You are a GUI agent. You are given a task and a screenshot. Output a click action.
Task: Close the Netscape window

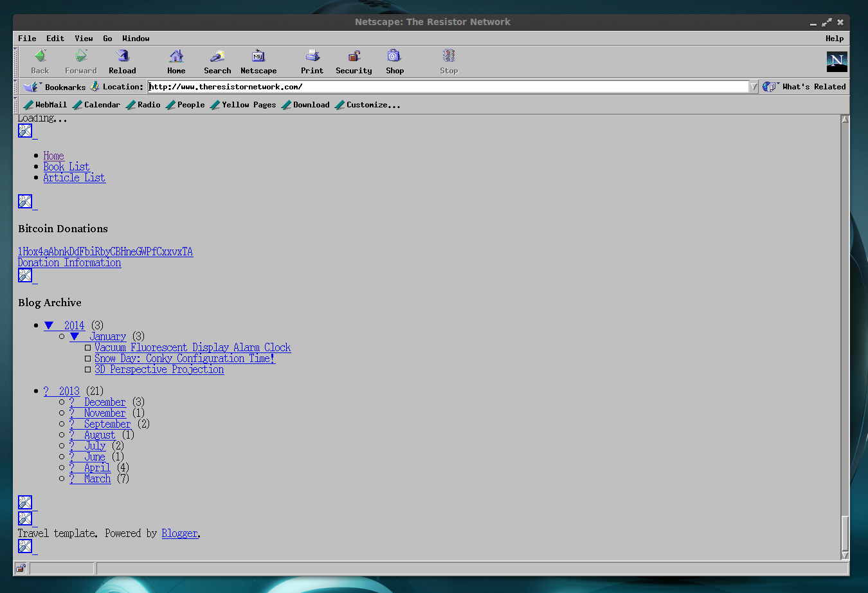tap(840, 23)
